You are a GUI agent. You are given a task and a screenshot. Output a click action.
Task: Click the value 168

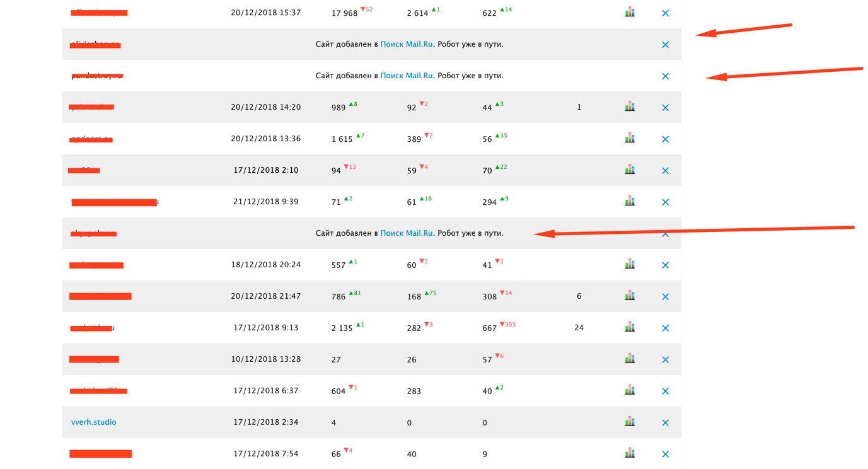click(x=414, y=297)
